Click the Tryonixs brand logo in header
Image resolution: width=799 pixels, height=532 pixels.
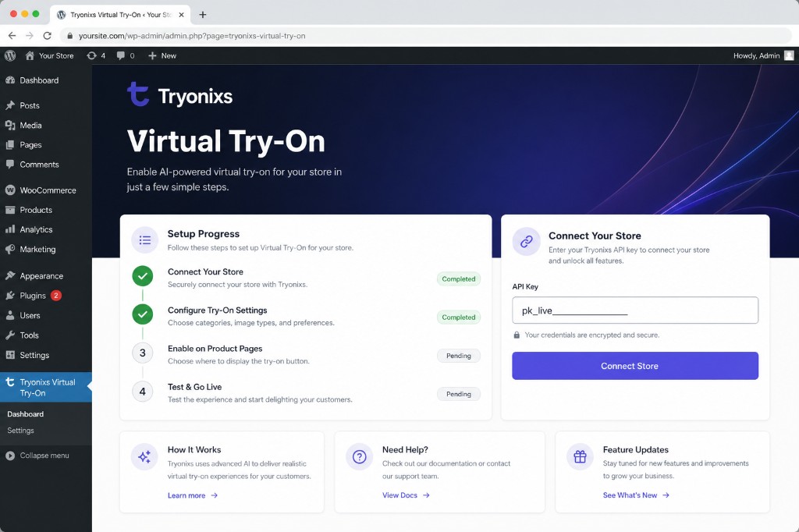[x=180, y=95]
